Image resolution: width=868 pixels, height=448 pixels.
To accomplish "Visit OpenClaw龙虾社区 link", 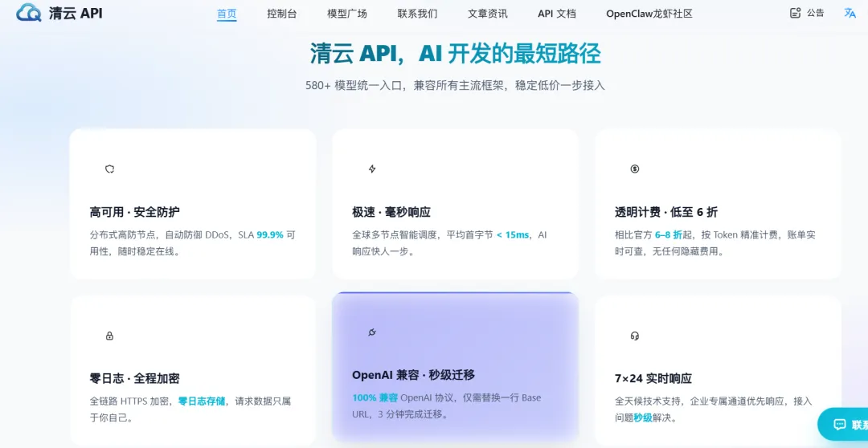I will click(649, 14).
